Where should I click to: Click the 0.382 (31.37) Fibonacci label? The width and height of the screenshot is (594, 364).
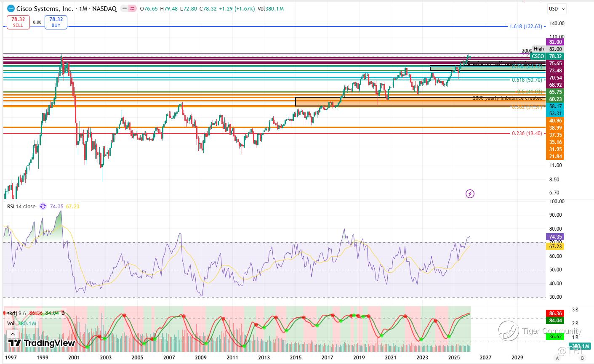point(527,107)
